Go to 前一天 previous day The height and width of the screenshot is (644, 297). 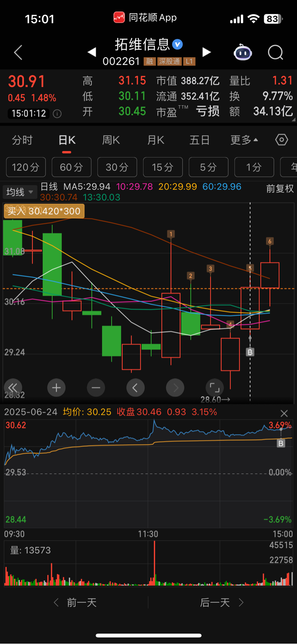[x=75, y=602]
